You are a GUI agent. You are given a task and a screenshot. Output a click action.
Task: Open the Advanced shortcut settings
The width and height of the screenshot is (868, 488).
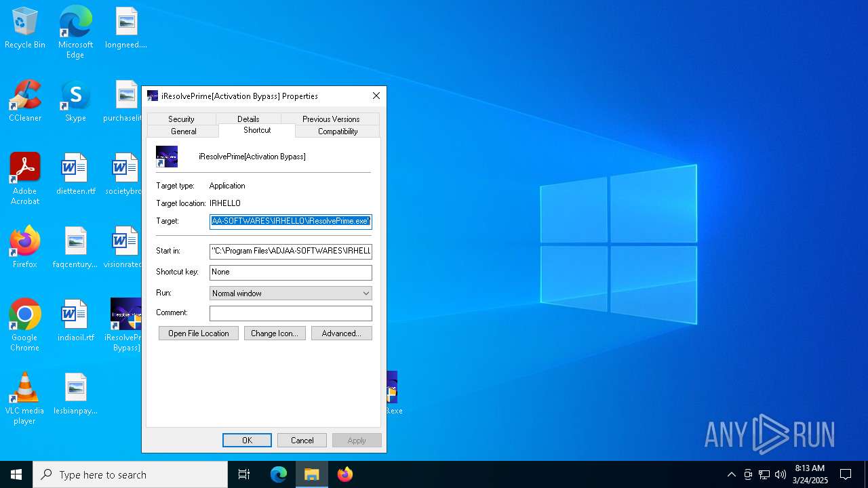(342, 333)
